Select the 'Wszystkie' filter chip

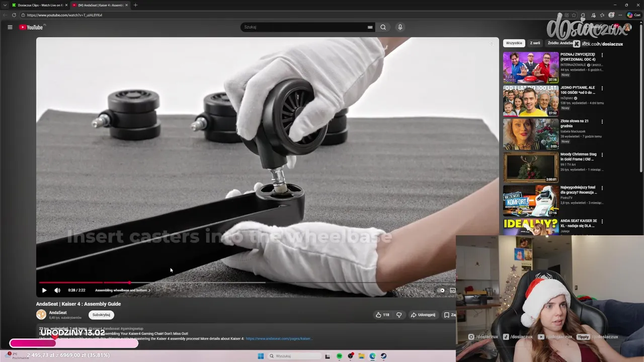tap(514, 43)
